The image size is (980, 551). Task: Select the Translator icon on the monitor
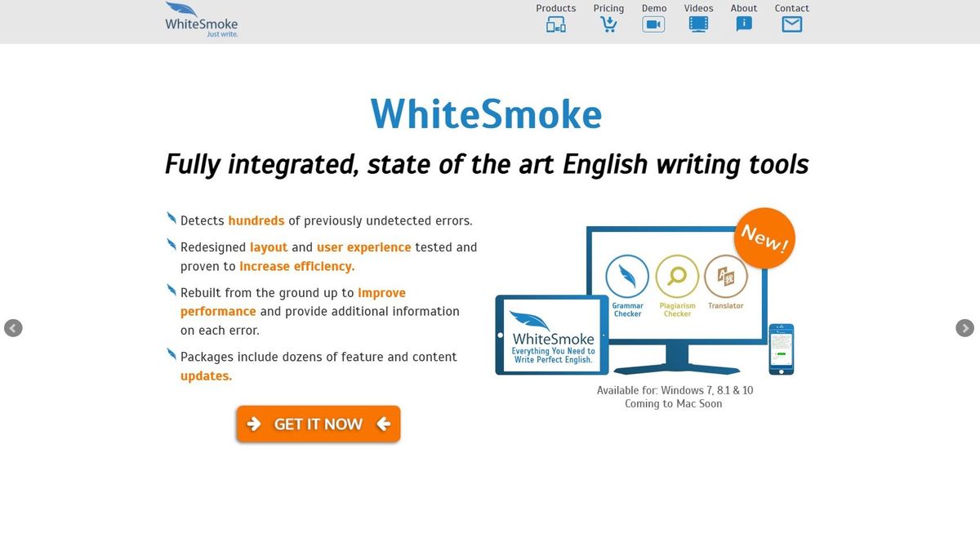tap(727, 275)
